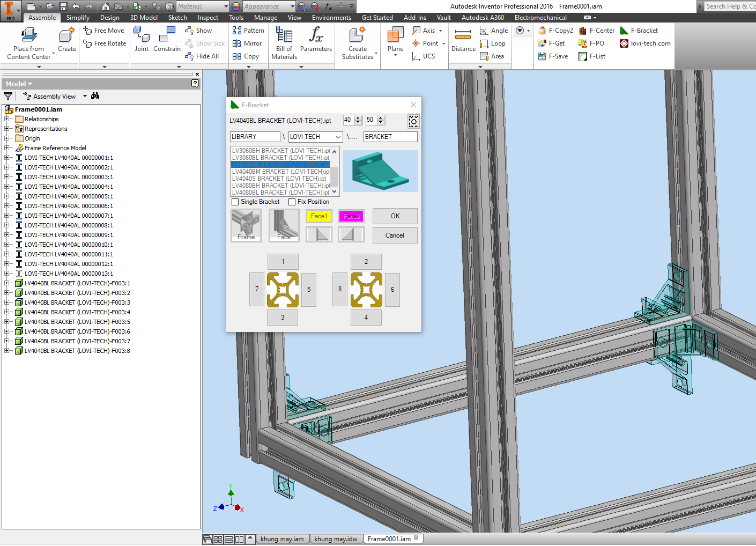Click Cancel in F-Bracket dialog

[395, 235]
